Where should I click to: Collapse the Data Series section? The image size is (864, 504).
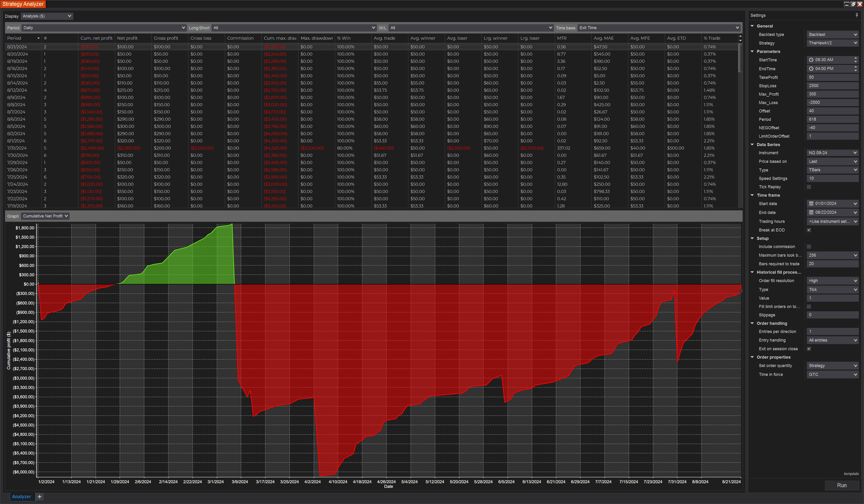point(752,145)
